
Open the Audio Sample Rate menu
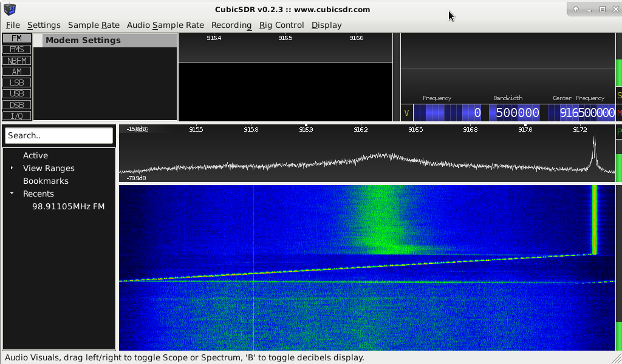tap(165, 25)
